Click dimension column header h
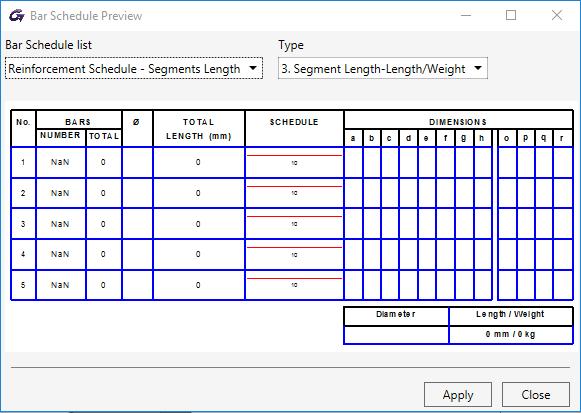 (482, 138)
